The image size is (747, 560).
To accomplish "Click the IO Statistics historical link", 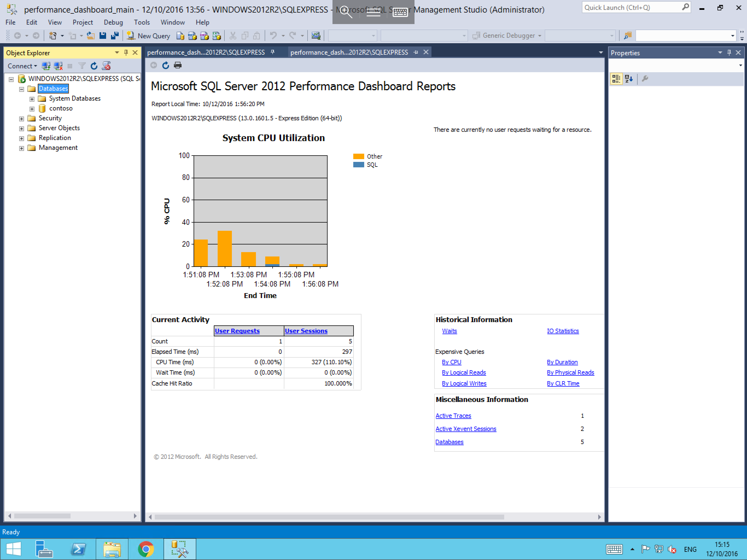I will [x=562, y=331].
